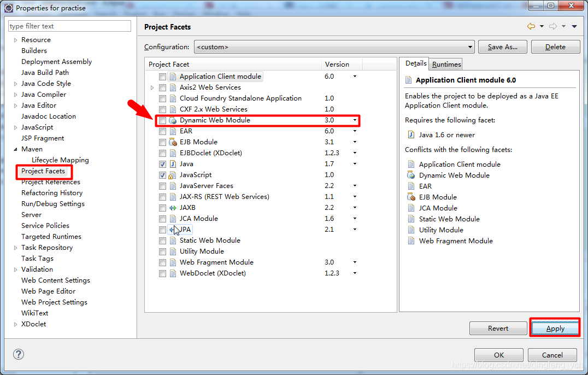Click the JCA Module document icon in facet list
This screenshot has height=375, width=588.
(173, 219)
